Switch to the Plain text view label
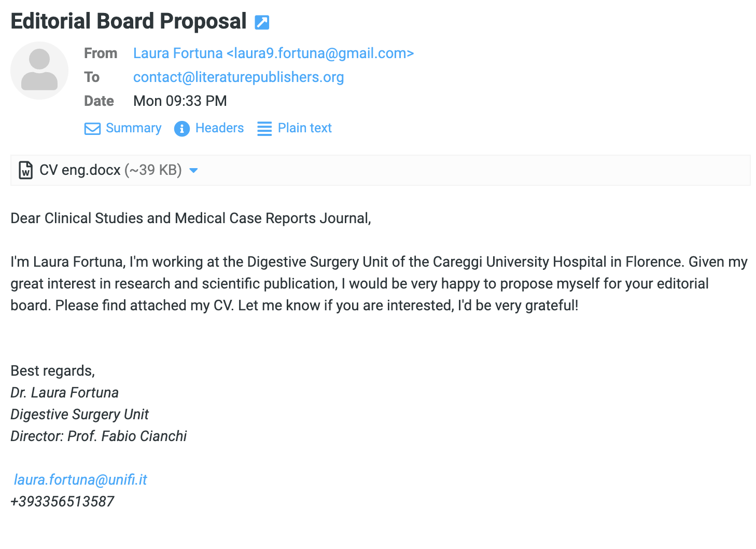 pyautogui.click(x=304, y=128)
